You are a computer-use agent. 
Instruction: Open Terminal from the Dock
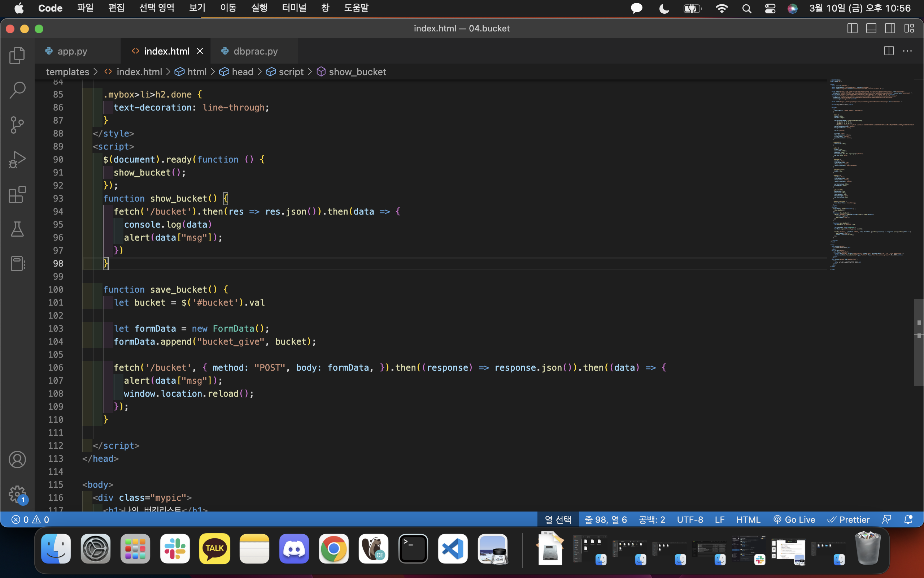[x=413, y=549]
